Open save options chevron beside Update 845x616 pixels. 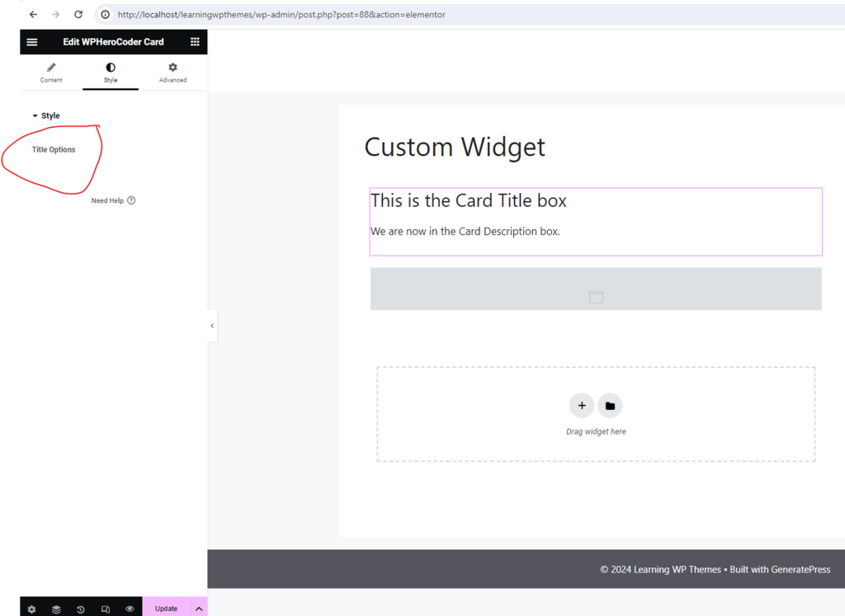tap(199, 607)
